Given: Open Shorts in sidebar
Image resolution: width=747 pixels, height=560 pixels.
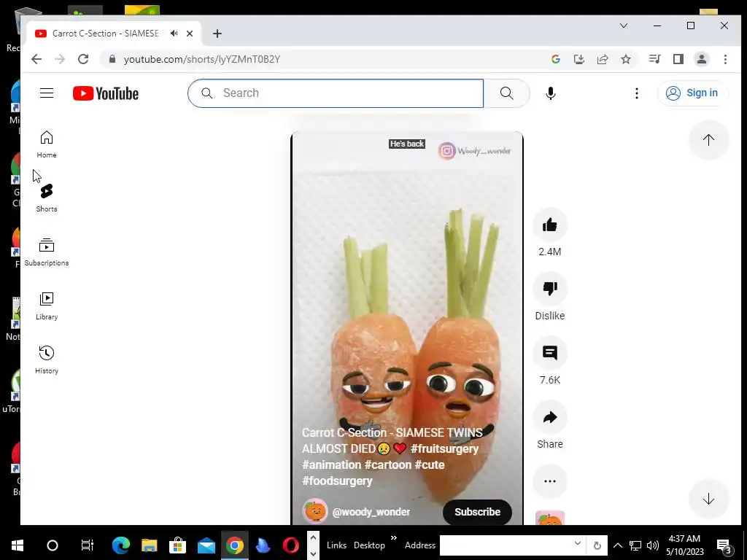Looking at the screenshot, I should tap(47, 198).
